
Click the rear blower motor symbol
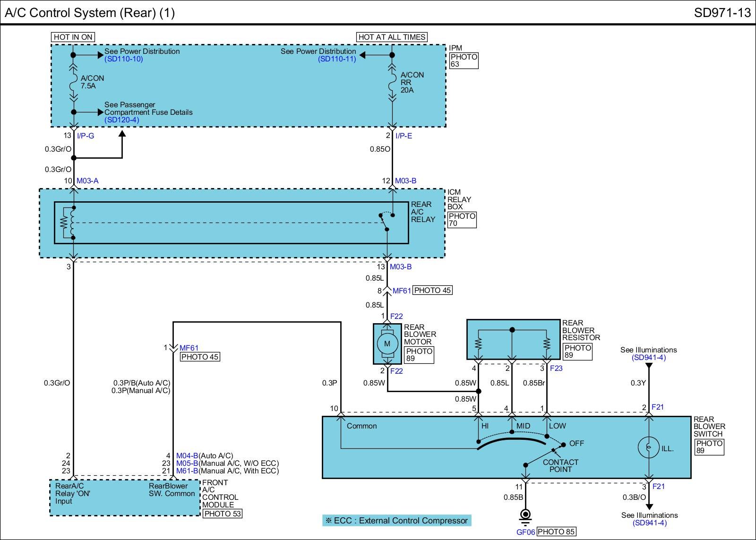[x=387, y=343]
